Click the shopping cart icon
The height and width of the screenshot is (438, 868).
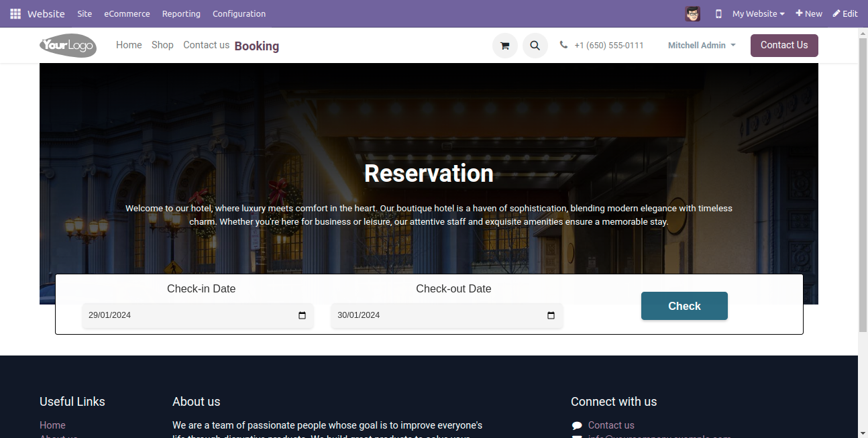(x=504, y=46)
